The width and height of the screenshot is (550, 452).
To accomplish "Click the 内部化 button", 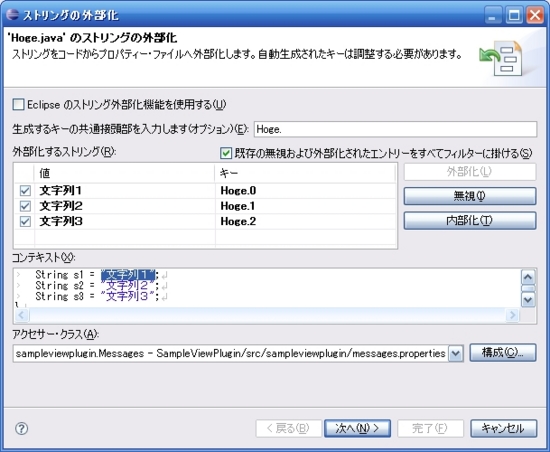I will (x=470, y=221).
